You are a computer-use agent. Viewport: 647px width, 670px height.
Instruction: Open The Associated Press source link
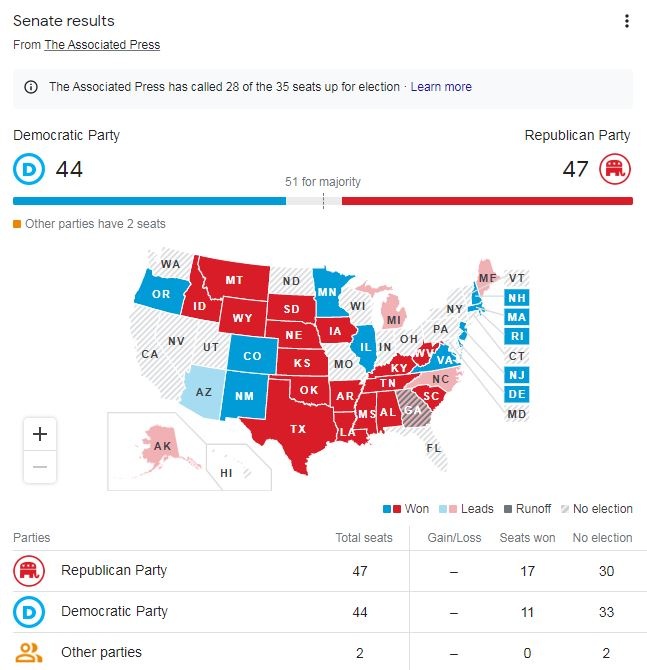pos(102,45)
